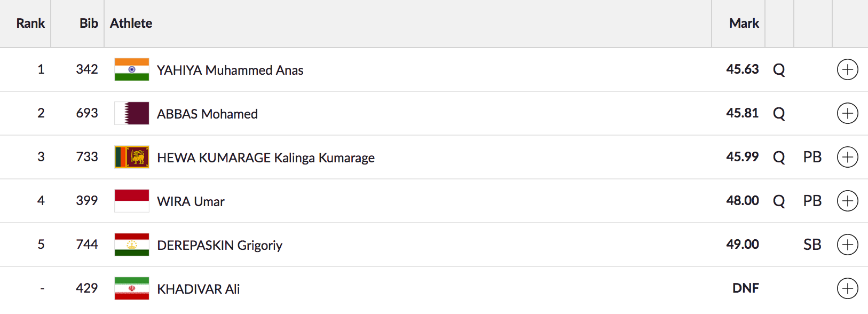The image size is (868, 314).
Task: Click the Iran flag icon
Action: coord(132,288)
